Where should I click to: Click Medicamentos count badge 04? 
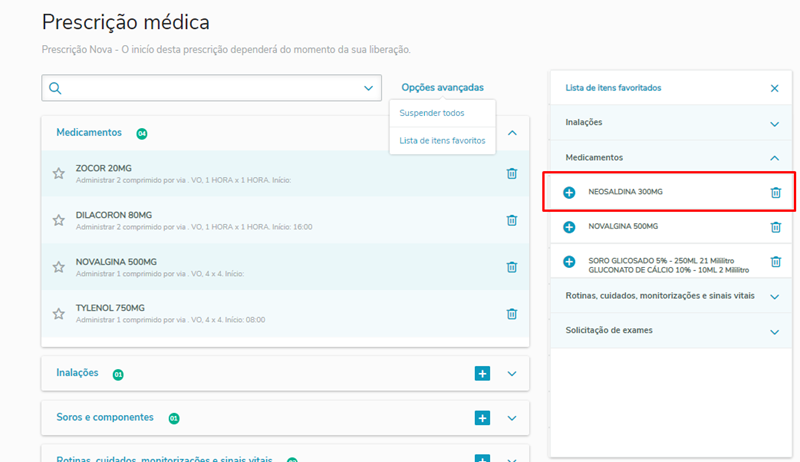click(x=142, y=134)
